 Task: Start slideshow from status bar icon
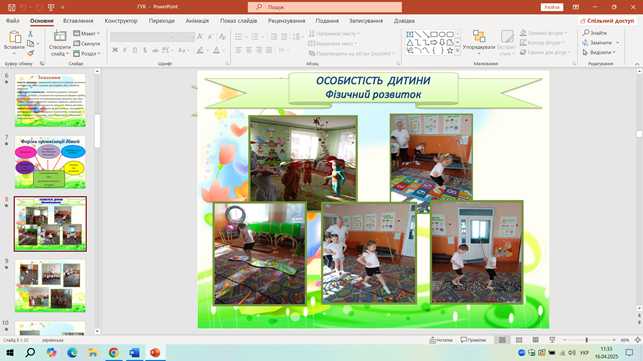[x=552, y=340]
